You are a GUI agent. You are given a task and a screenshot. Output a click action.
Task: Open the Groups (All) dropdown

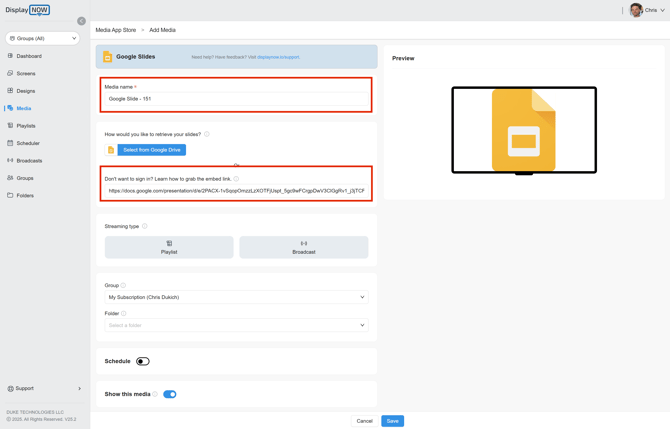point(43,38)
